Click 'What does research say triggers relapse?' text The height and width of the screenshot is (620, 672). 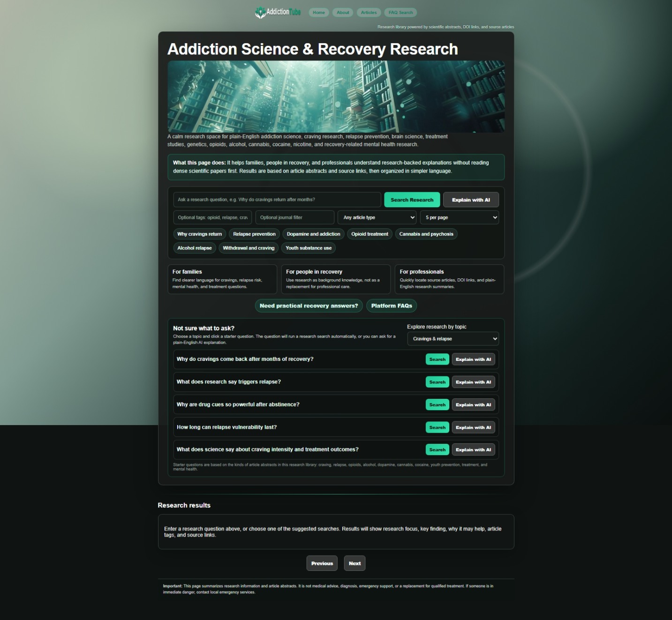229,382
